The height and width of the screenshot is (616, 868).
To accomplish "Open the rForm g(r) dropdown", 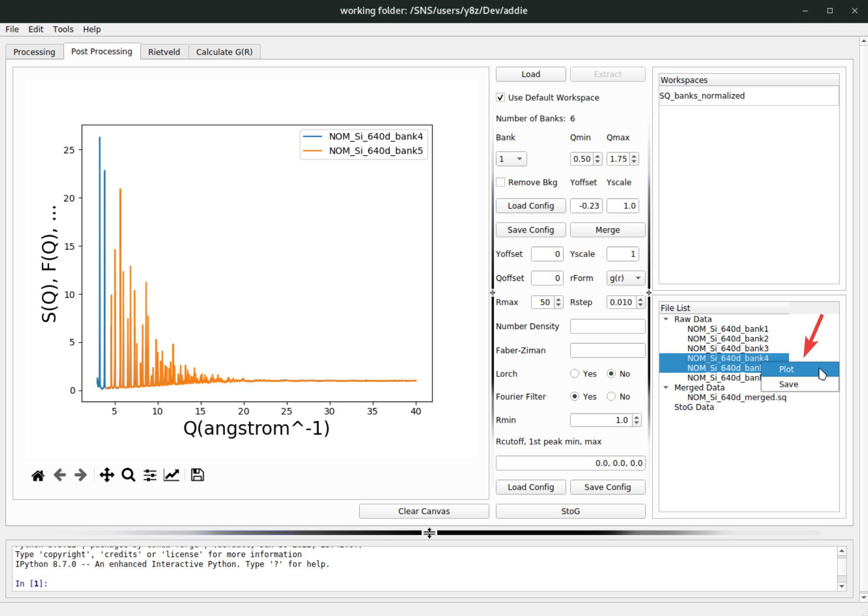I will pyautogui.click(x=625, y=278).
